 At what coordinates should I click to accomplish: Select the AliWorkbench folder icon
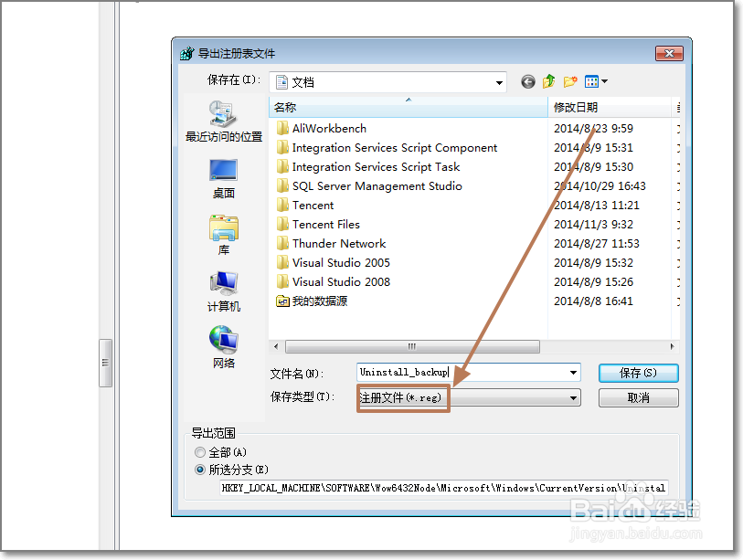(282, 129)
